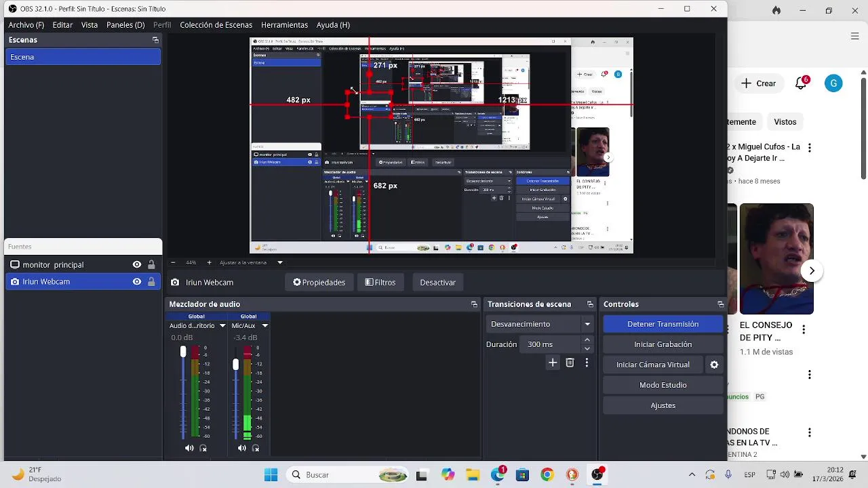Click Audio de escritorio volume slider handle

tap(182, 352)
